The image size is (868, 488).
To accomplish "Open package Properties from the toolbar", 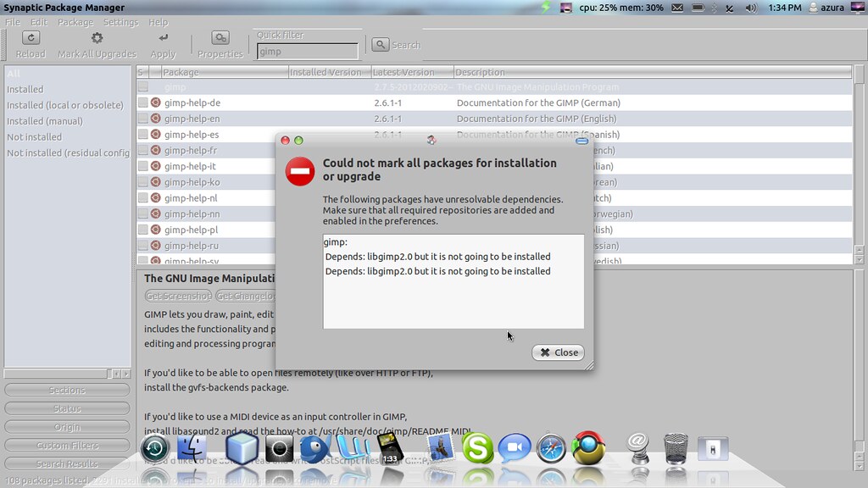I will 220,38.
